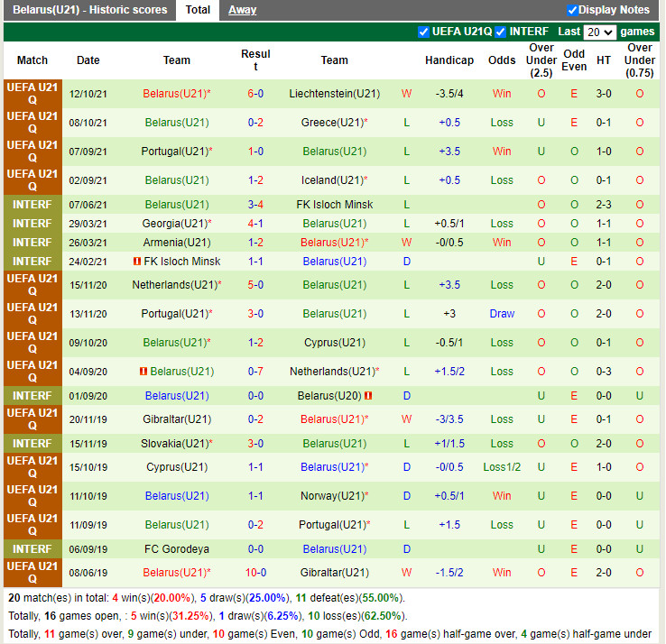Uncheck the INTERF filter checkbox
This screenshot has width=666, height=644.
coord(500,32)
